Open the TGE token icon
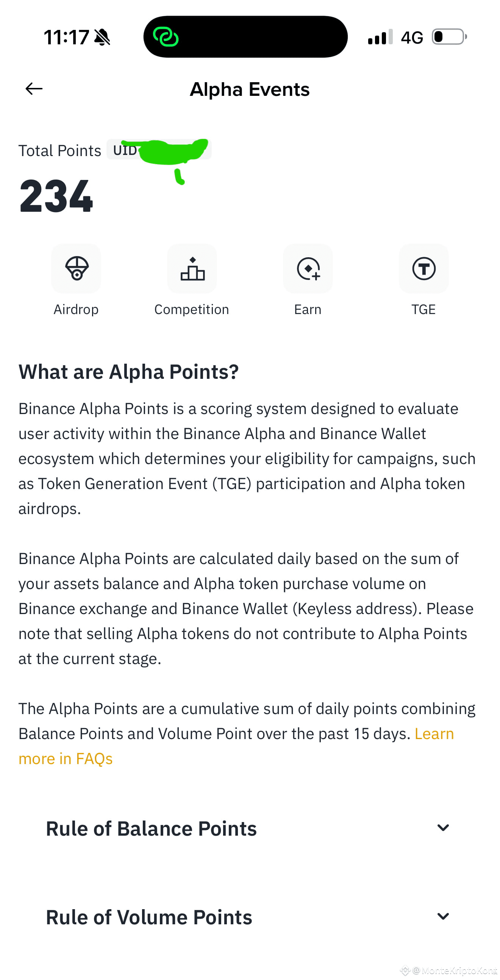Viewport: 500px width, 980px height. pyautogui.click(x=424, y=269)
